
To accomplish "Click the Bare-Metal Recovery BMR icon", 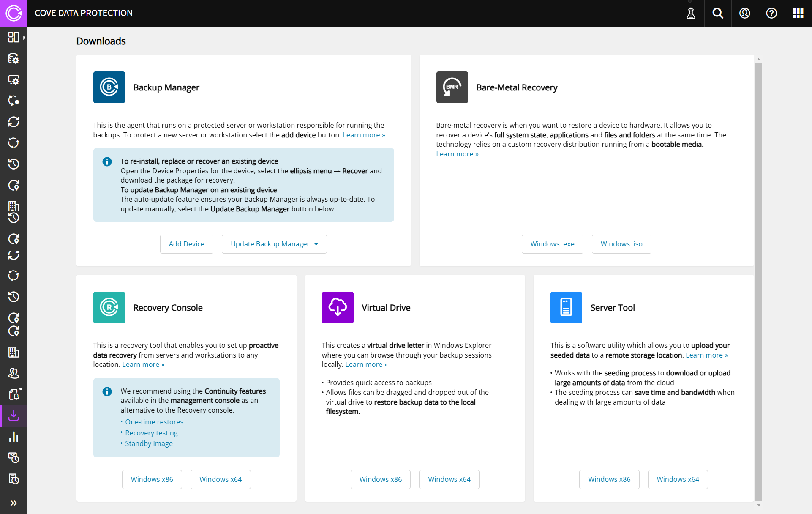I will pyautogui.click(x=452, y=87).
